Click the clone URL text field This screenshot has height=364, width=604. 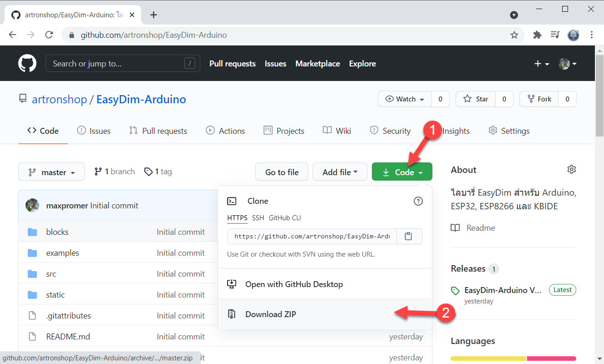tap(312, 237)
